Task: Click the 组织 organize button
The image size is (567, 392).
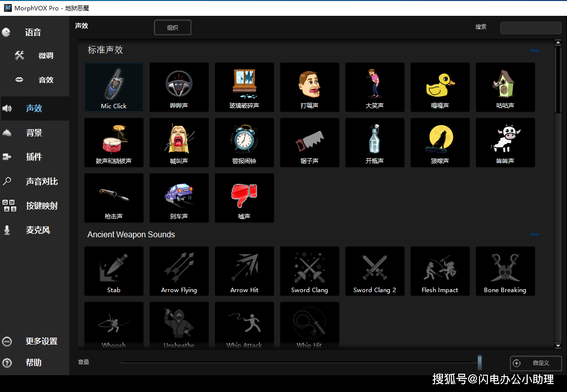Action: click(173, 28)
